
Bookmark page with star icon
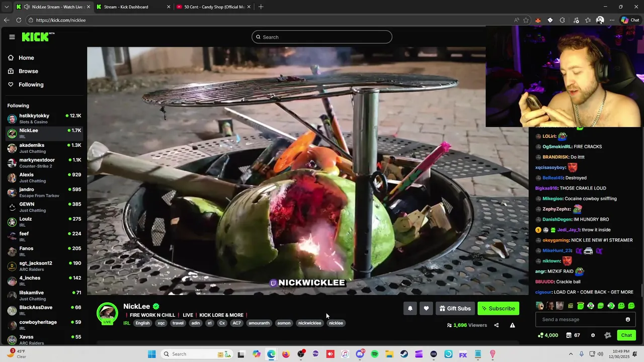point(526,20)
